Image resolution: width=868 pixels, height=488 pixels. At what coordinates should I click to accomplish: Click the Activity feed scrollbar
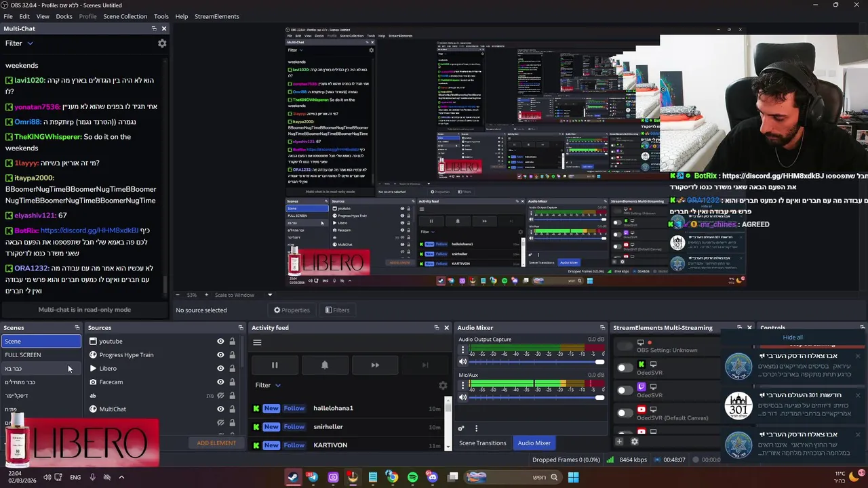pos(448,424)
